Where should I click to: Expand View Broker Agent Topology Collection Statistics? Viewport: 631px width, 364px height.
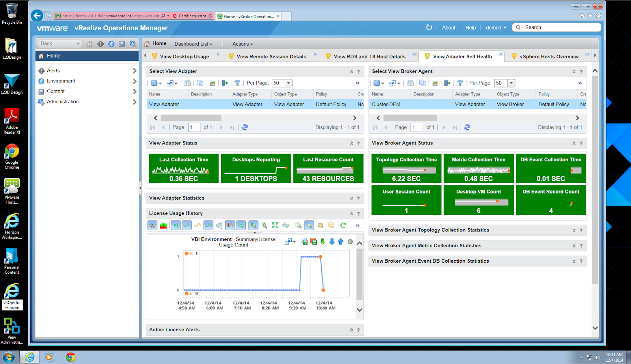(574, 230)
